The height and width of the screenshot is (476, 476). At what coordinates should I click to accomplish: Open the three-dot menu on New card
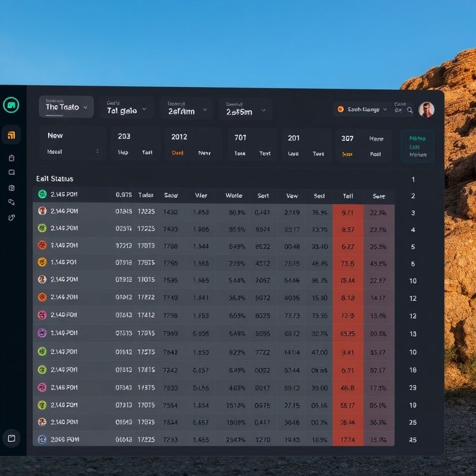pos(98,151)
